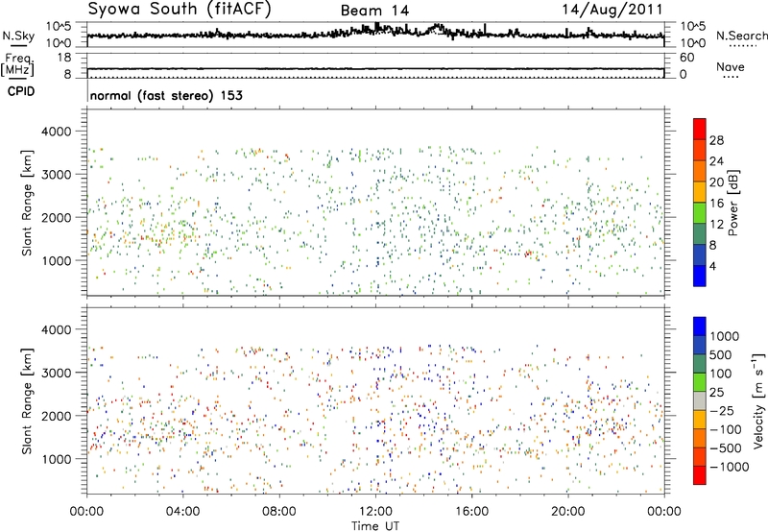The height and width of the screenshot is (532, 768).
Task: Select the "-100" velocity colorbar label
Action: [x=726, y=429]
